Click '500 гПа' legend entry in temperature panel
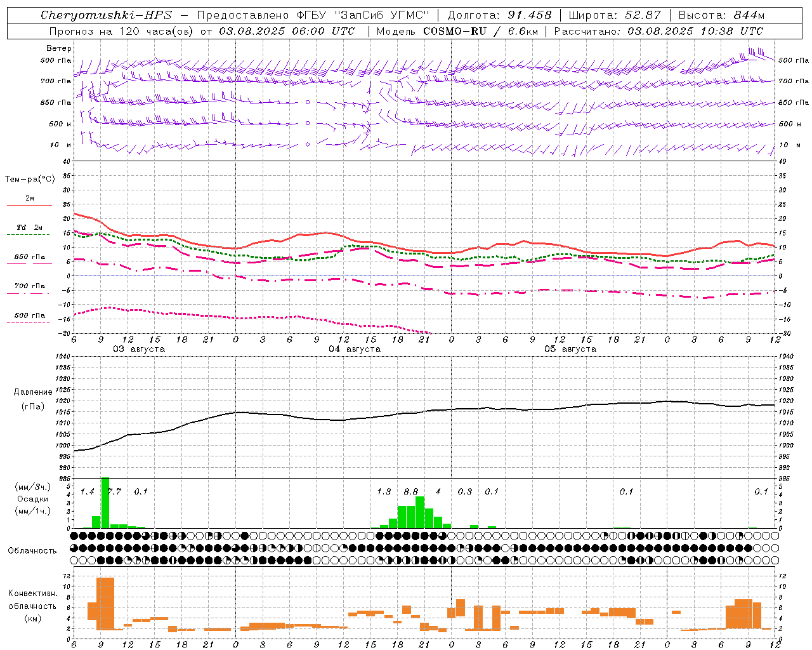 (x=29, y=315)
